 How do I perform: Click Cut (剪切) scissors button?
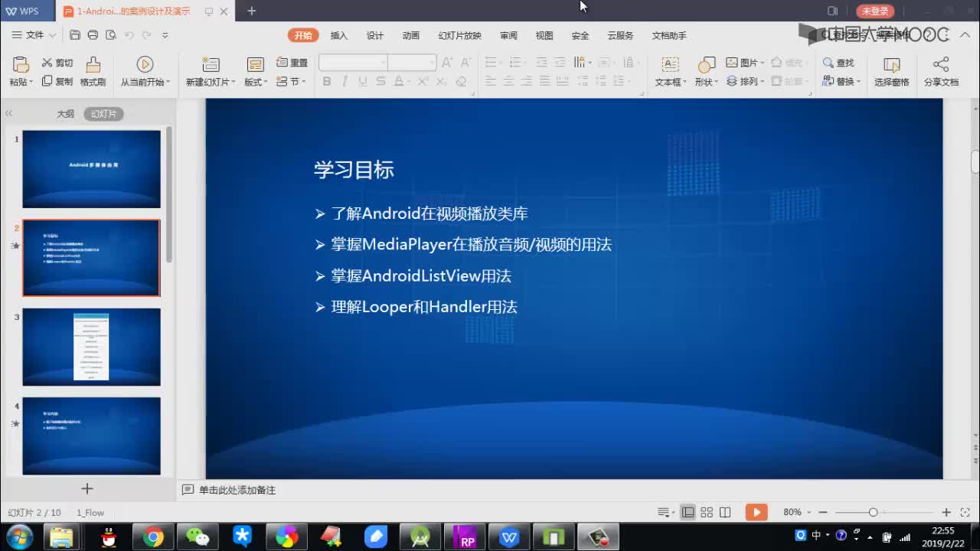click(57, 63)
